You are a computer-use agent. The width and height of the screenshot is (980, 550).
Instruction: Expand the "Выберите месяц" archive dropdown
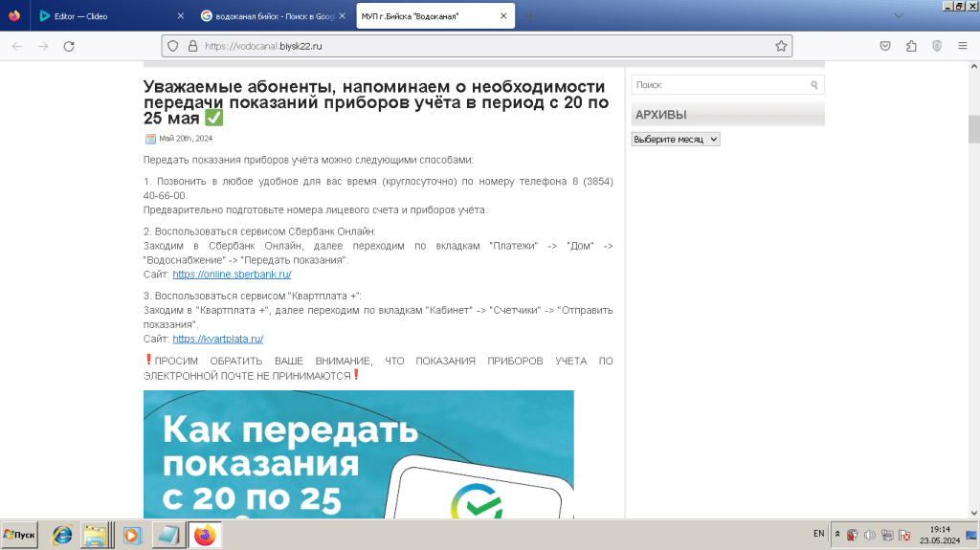(x=676, y=139)
